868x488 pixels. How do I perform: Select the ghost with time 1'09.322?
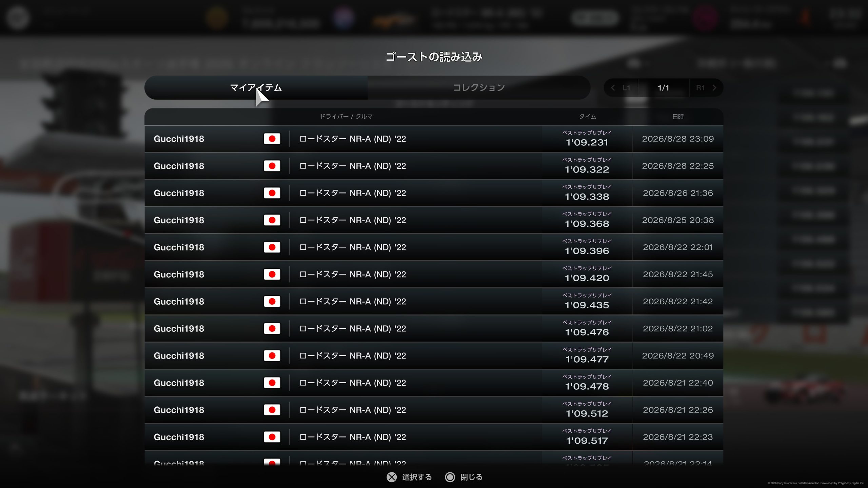[434, 166]
